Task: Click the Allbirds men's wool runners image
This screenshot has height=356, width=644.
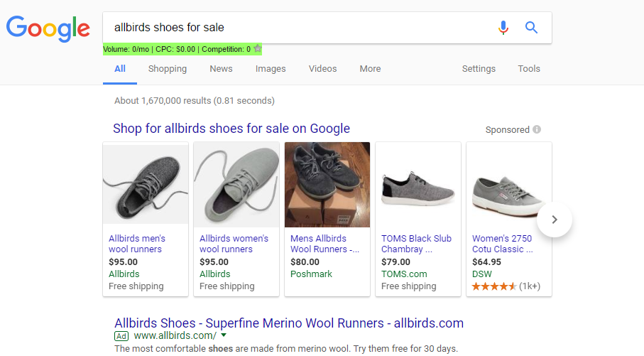Action: 146,185
